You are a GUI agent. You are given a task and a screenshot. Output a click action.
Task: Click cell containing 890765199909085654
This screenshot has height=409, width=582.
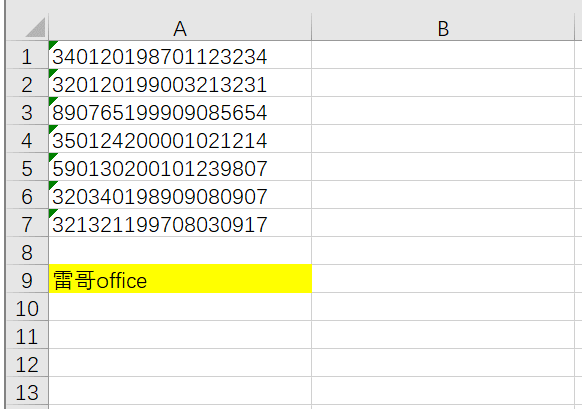coord(180,111)
